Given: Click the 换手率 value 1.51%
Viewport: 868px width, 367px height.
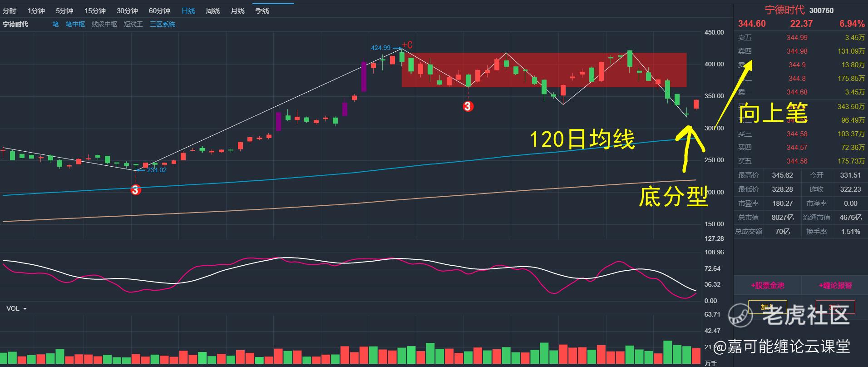Looking at the screenshot, I should click(x=850, y=232).
